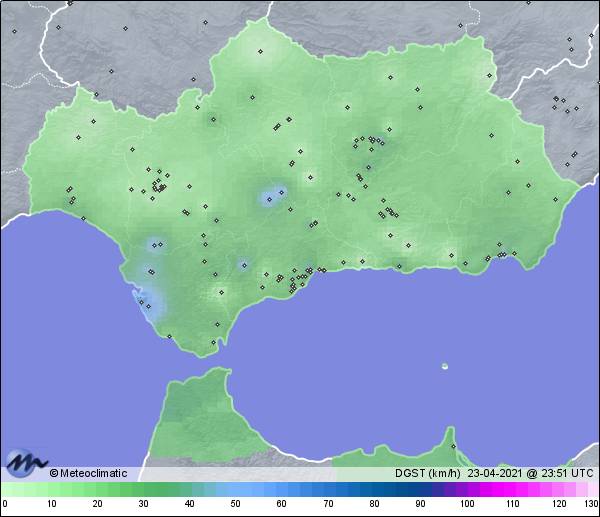Click the purple 100 km/h scale swatch

pos(466,490)
